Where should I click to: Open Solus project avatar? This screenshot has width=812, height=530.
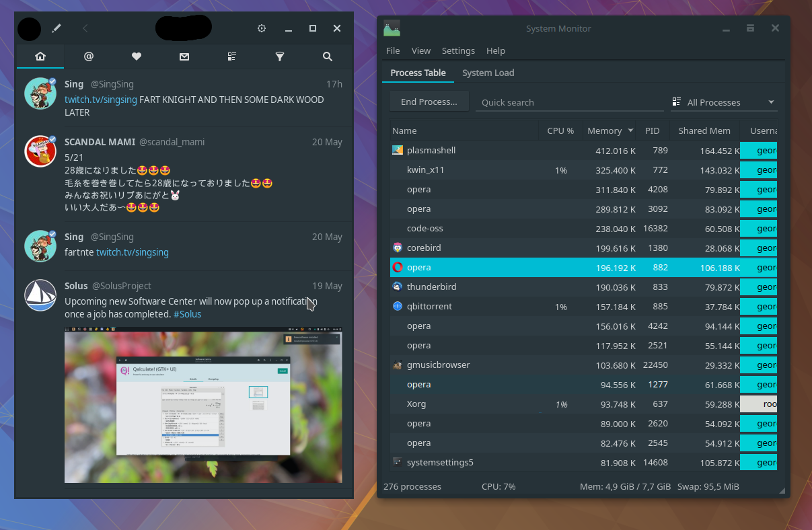pyautogui.click(x=40, y=295)
